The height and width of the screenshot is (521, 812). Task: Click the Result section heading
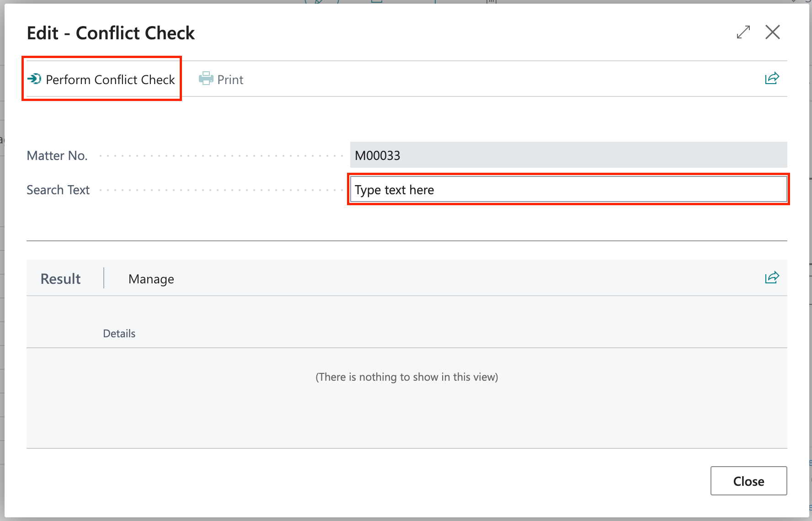tap(60, 279)
